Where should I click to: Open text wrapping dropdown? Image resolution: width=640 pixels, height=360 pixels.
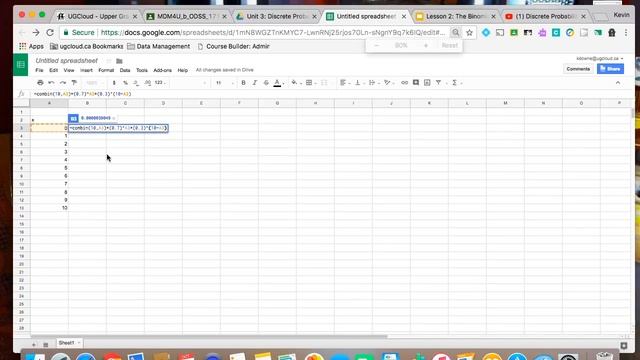pos(373,82)
